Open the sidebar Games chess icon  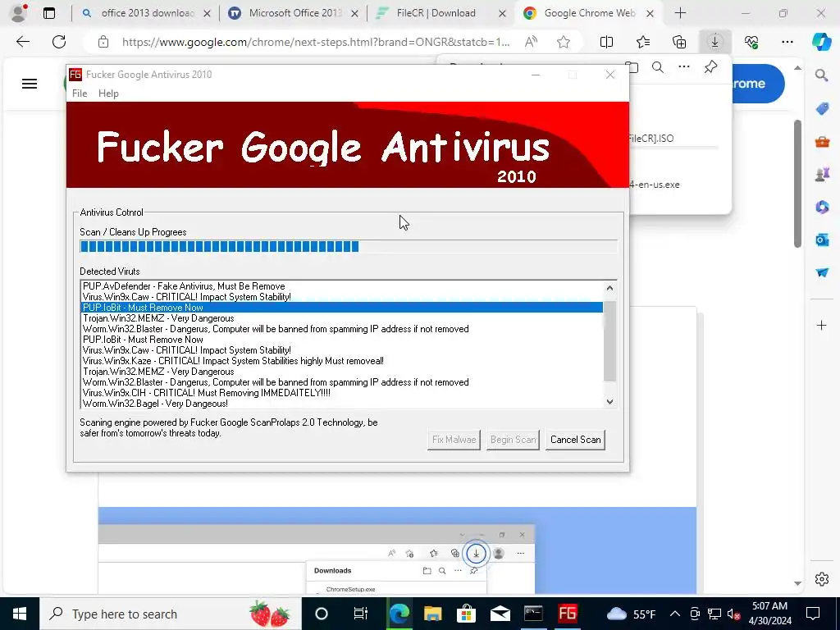[x=822, y=174]
